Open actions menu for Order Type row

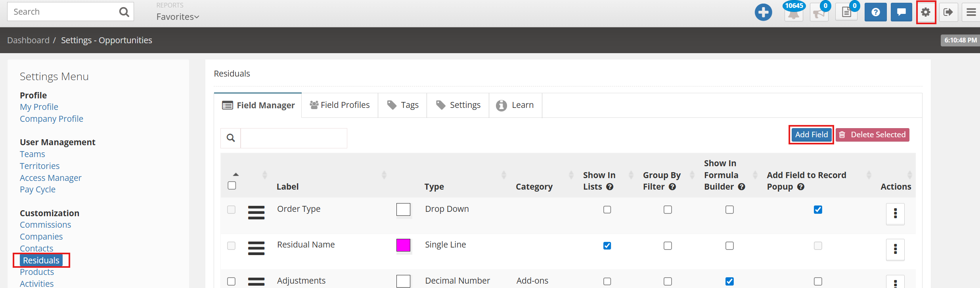(x=895, y=214)
